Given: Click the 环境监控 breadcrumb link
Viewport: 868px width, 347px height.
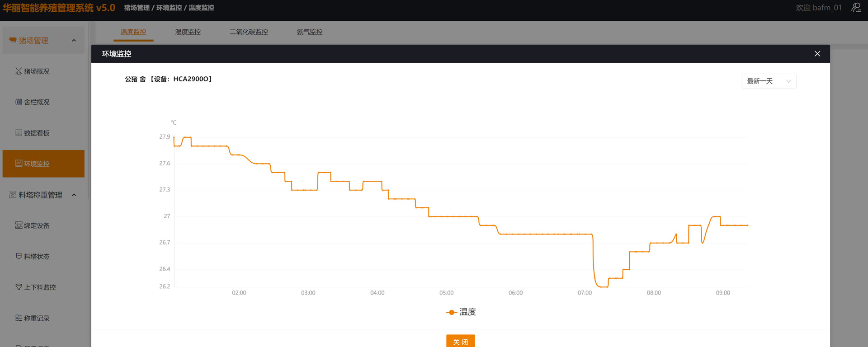Looking at the screenshot, I should point(169,8).
